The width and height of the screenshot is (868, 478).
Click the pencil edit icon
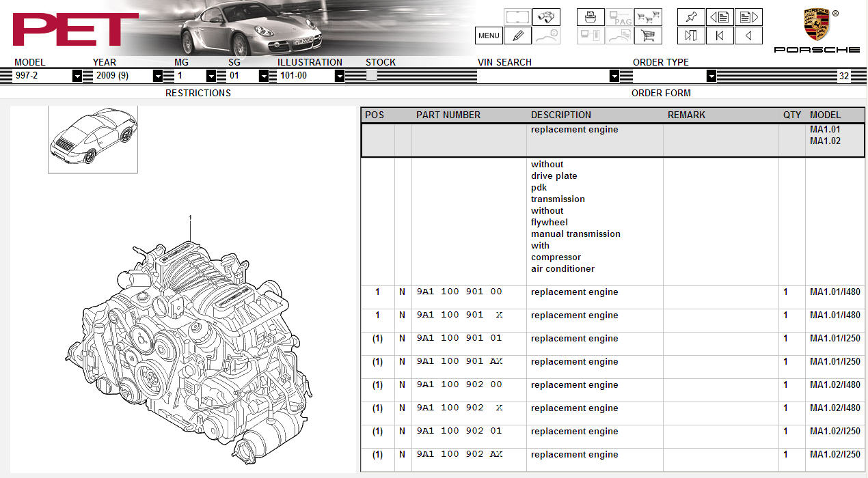tap(518, 36)
